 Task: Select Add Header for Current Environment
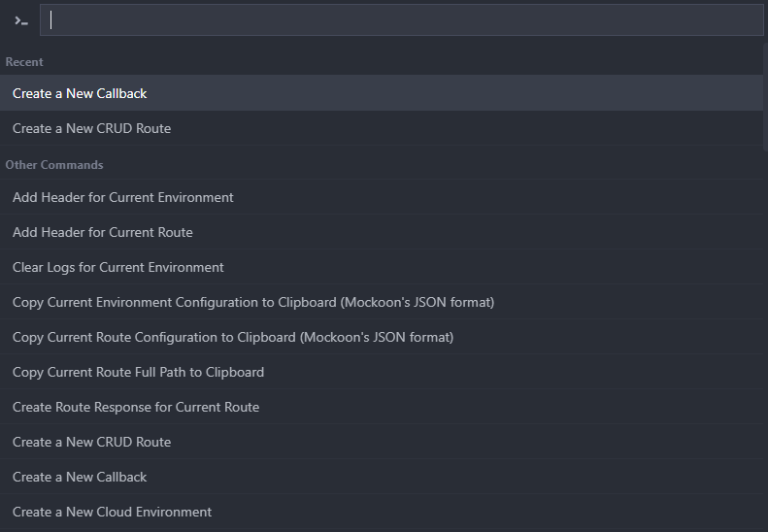tap(123, 197)
